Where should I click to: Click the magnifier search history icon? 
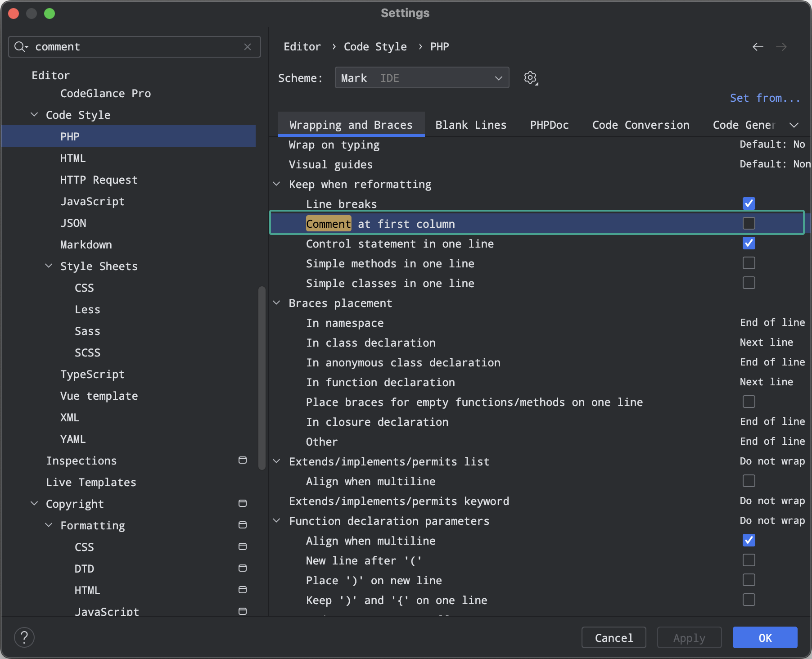[21, 47]
